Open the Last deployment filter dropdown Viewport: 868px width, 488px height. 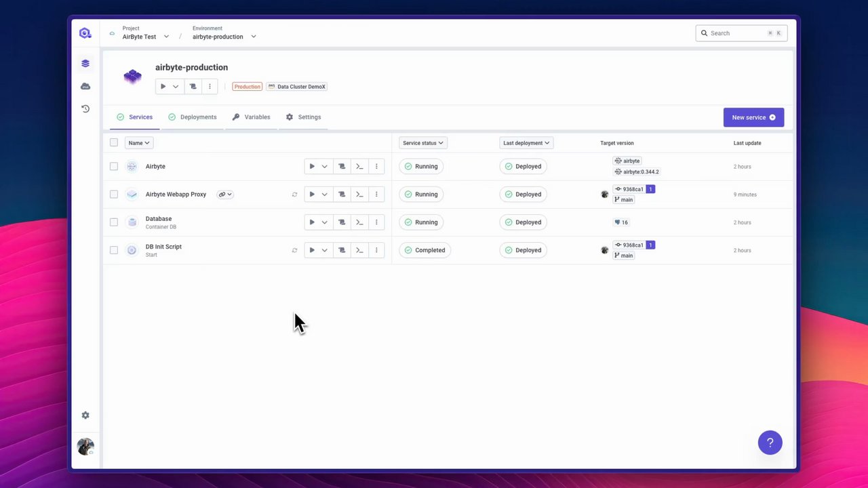coord(526,143)
